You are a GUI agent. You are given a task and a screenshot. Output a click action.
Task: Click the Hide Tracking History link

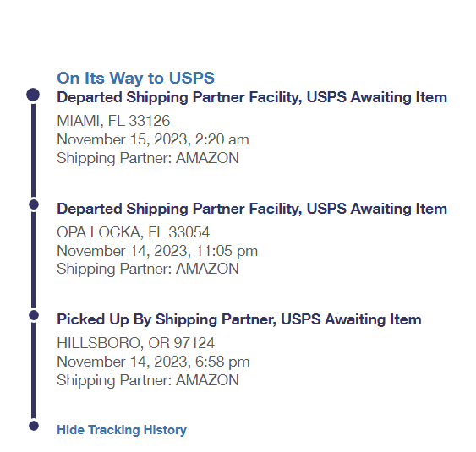[122, 430]
